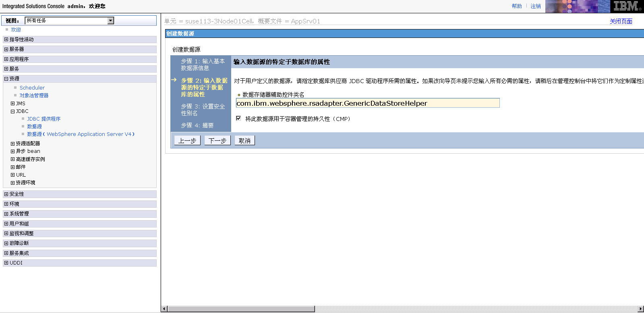Expand the 资源适配器 node
The width and height of the screenshot is (644, 313).
[x=12, y=144]
